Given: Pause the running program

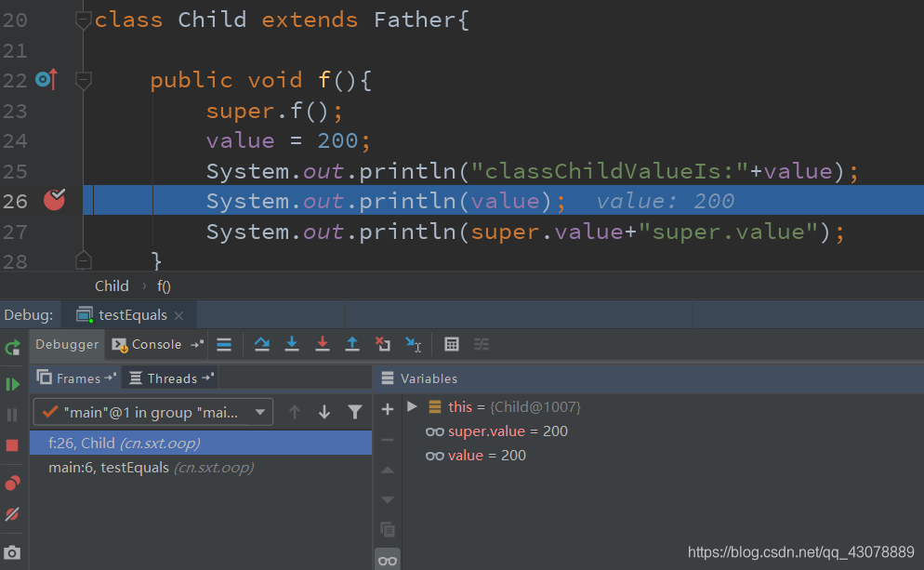Looking at the screenshot, I should point(12,415).
